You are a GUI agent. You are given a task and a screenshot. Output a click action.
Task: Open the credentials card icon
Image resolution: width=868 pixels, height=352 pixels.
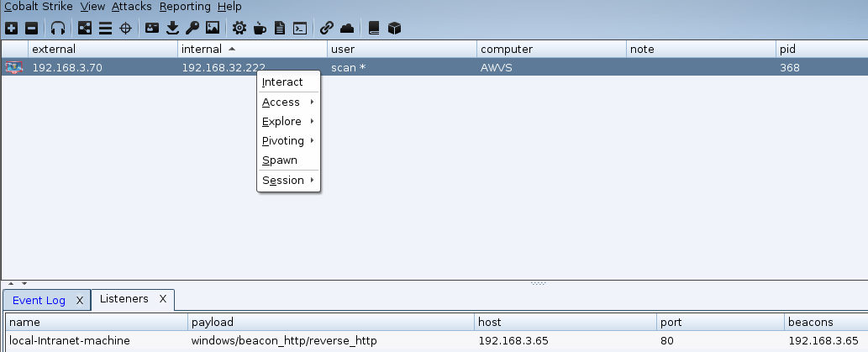(152, 28)
